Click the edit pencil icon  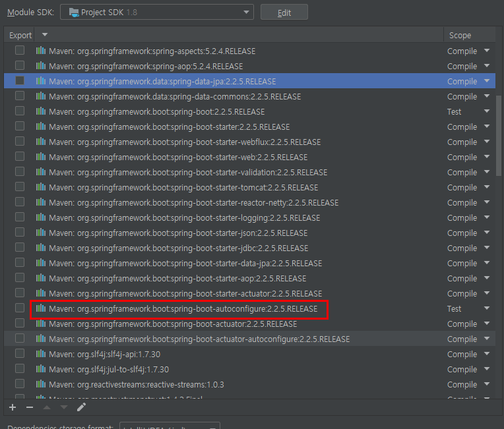[x=81, y=407]
